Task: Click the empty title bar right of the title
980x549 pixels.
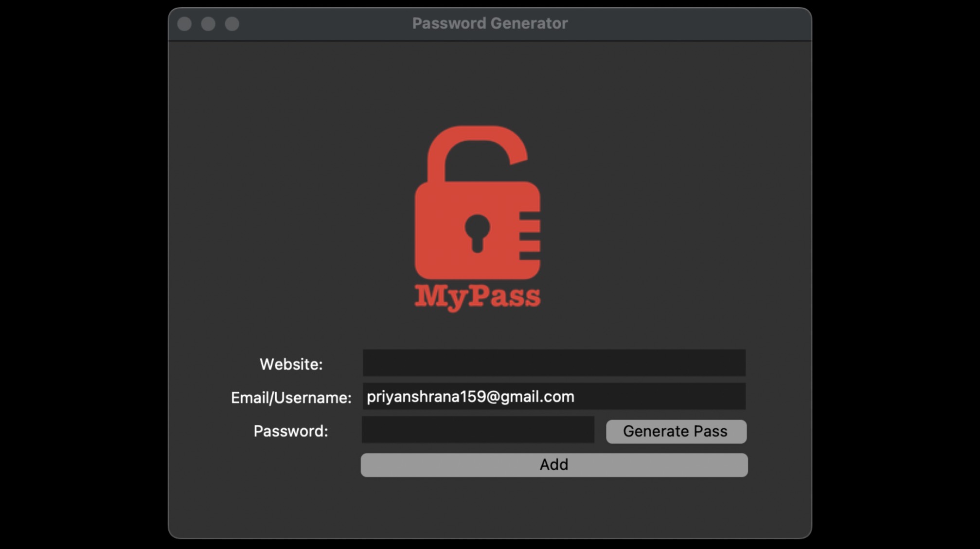Action: [x=691, y=23]
